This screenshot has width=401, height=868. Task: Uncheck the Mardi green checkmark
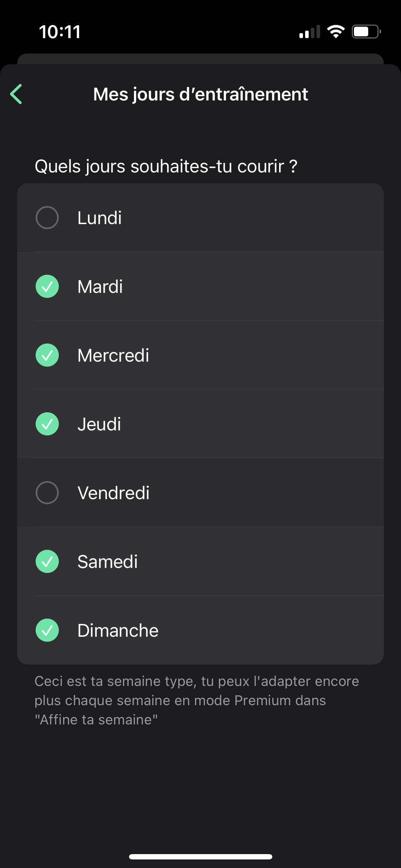(47, 286)
